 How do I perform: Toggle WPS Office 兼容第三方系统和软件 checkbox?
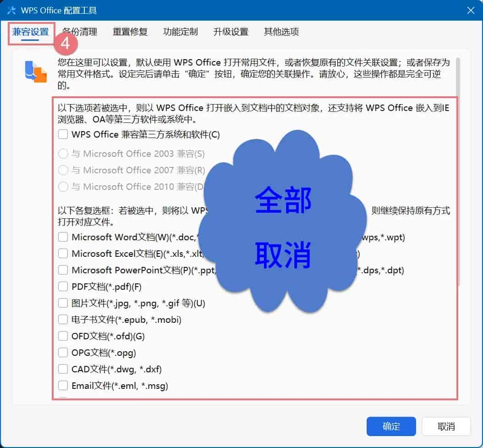(x=63, y=134)
